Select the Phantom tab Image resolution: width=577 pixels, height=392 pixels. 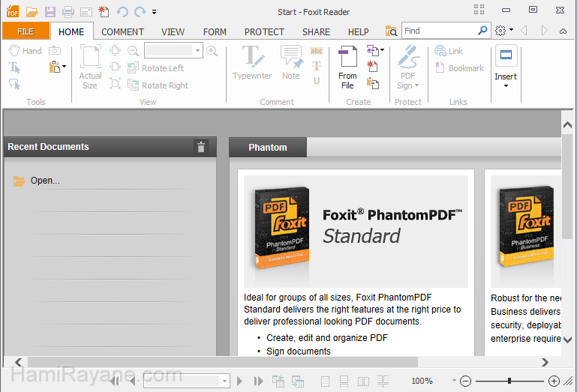coord(268,148)
